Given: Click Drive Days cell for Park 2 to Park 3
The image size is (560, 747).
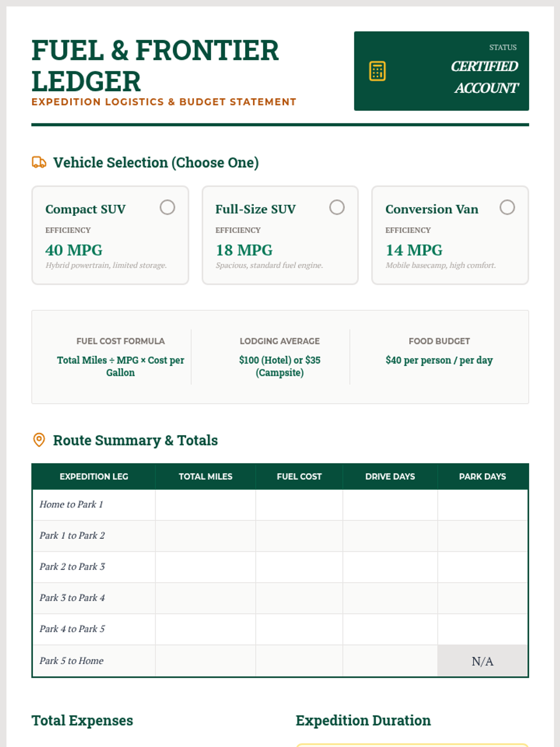Looking at the screenshot, I should 390,567.
